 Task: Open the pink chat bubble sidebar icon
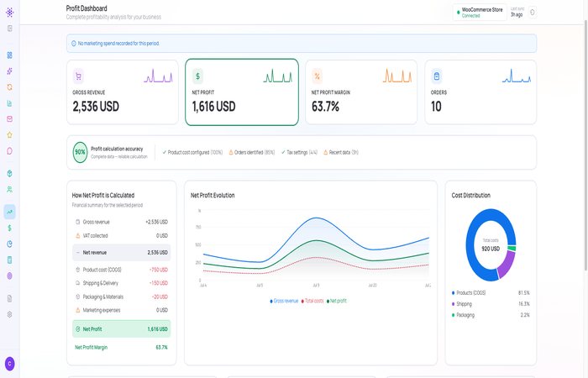click(x=10, y=150)
